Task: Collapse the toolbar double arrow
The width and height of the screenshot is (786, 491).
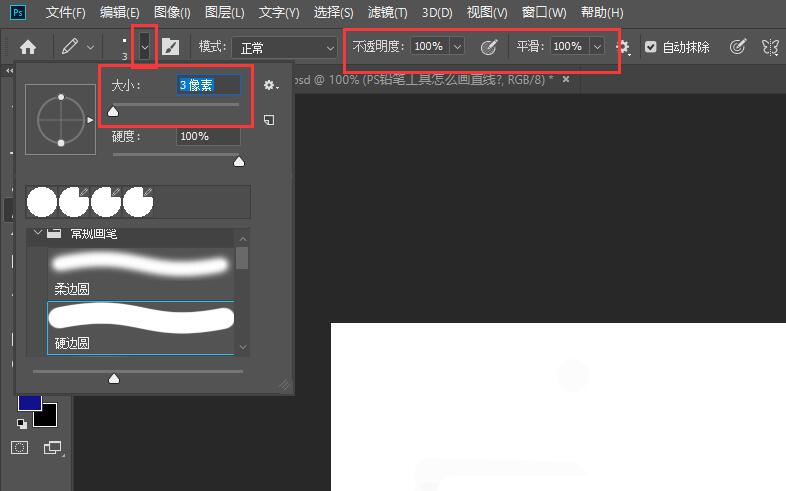Action: [9, 71]
